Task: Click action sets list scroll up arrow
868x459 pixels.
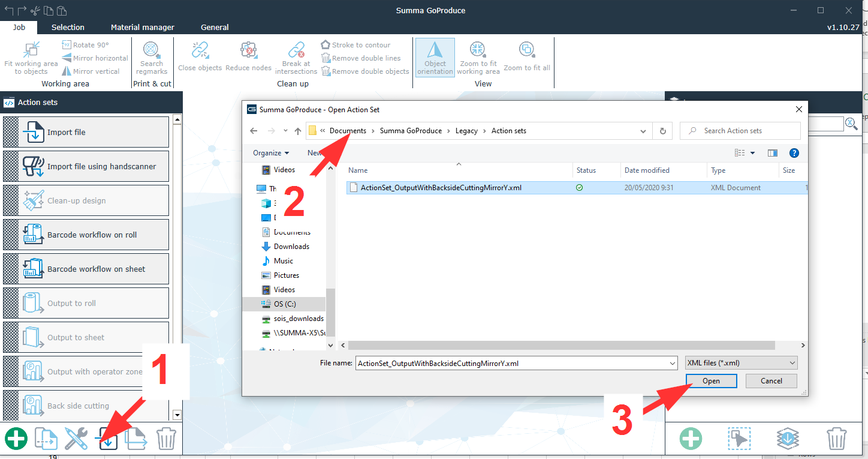Action: [x=177, y=119]
